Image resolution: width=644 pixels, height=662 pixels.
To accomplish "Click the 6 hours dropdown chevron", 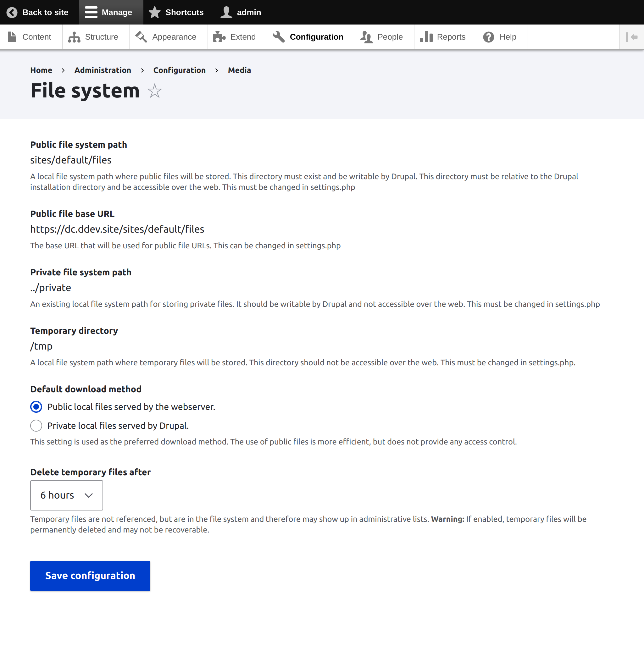I will pyautogui.click(x=89, y=495).
